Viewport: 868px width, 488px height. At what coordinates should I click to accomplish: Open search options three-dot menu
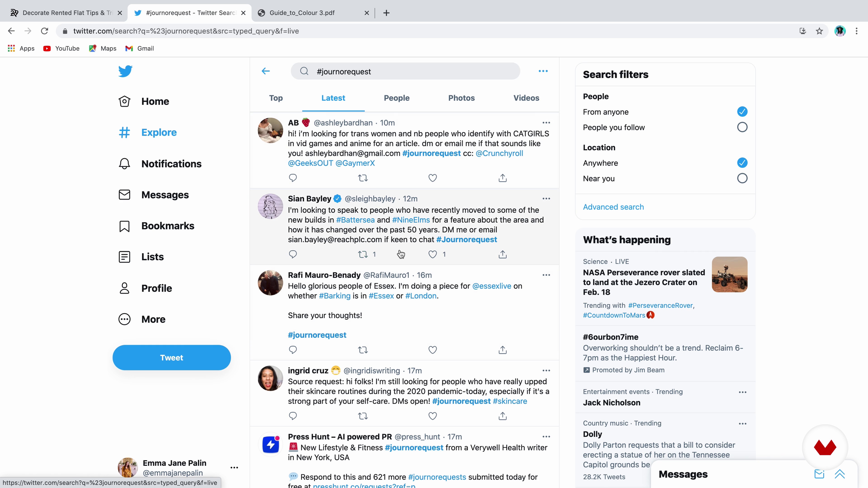click(543, 71)
